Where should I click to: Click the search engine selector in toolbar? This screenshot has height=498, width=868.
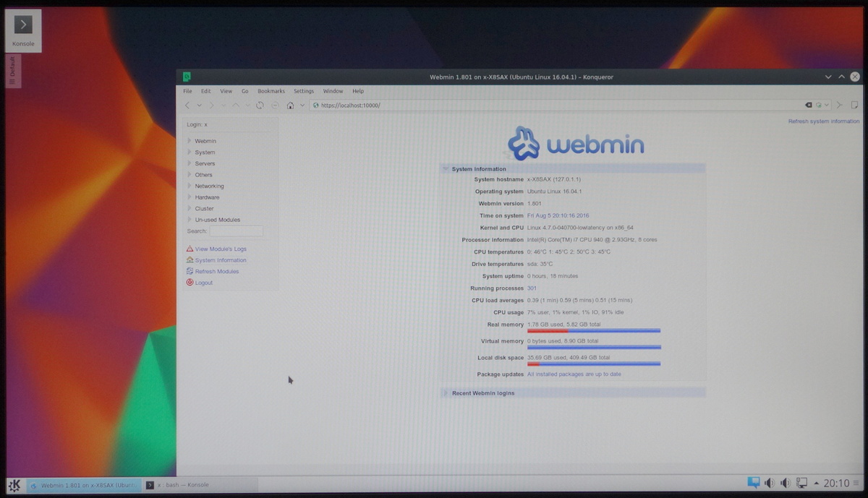click(823, 106)
